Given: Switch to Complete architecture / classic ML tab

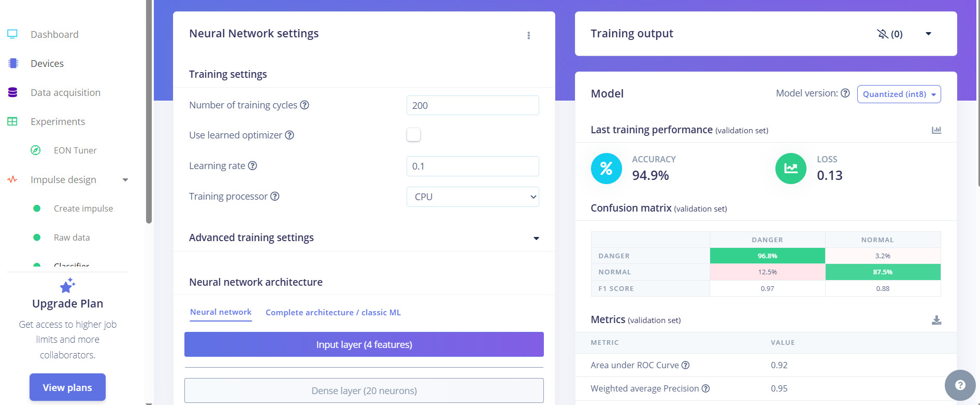Looking at the screenshot, I should pyautogui.click(x=333, y=313).
